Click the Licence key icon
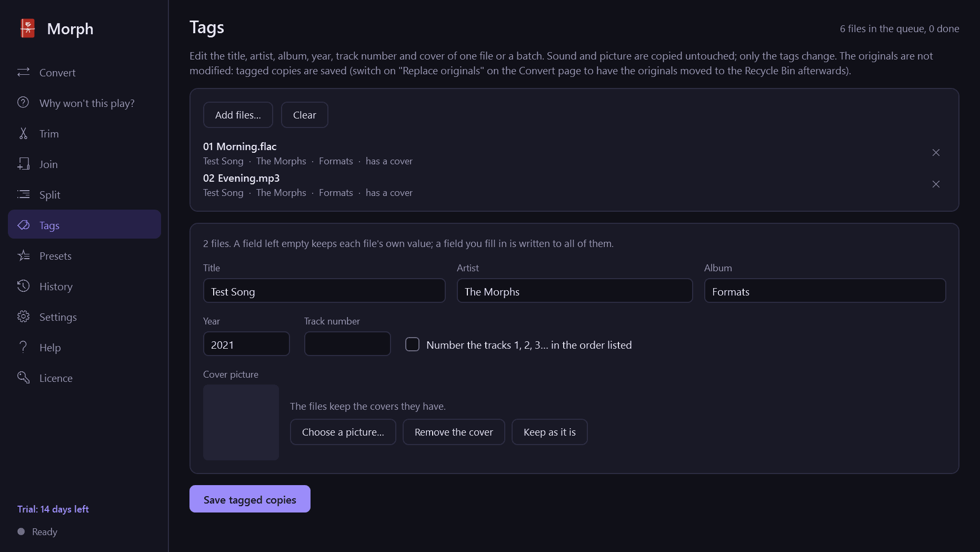The image size is (980, 552). [23, 377]
